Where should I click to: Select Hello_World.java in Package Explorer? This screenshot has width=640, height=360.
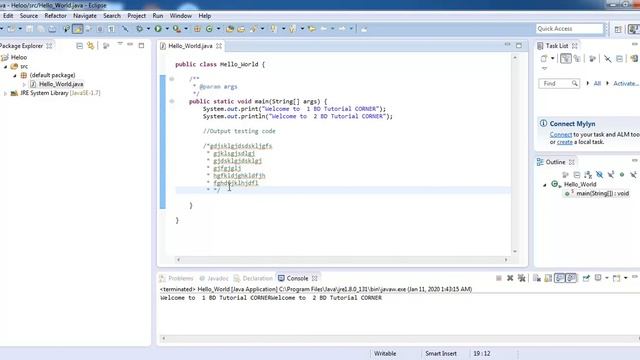tap(61, 84)
